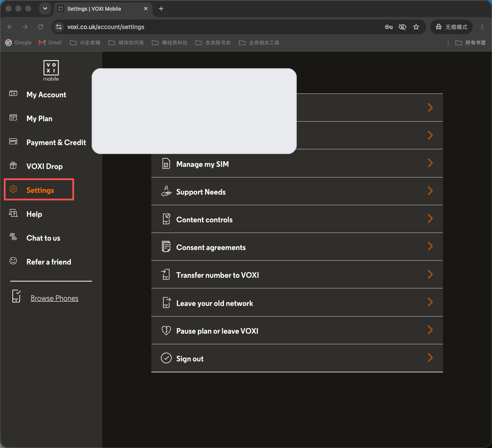The height and width of the screenshot is (448, 492).
Task: Open the Gmail bookmark
Action: [50, 42]
